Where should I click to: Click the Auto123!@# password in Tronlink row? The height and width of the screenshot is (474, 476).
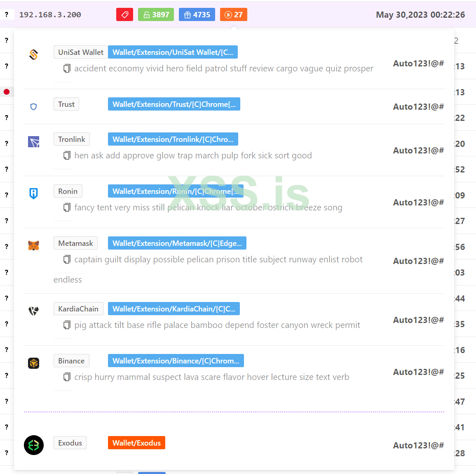(x=418, y=151)
